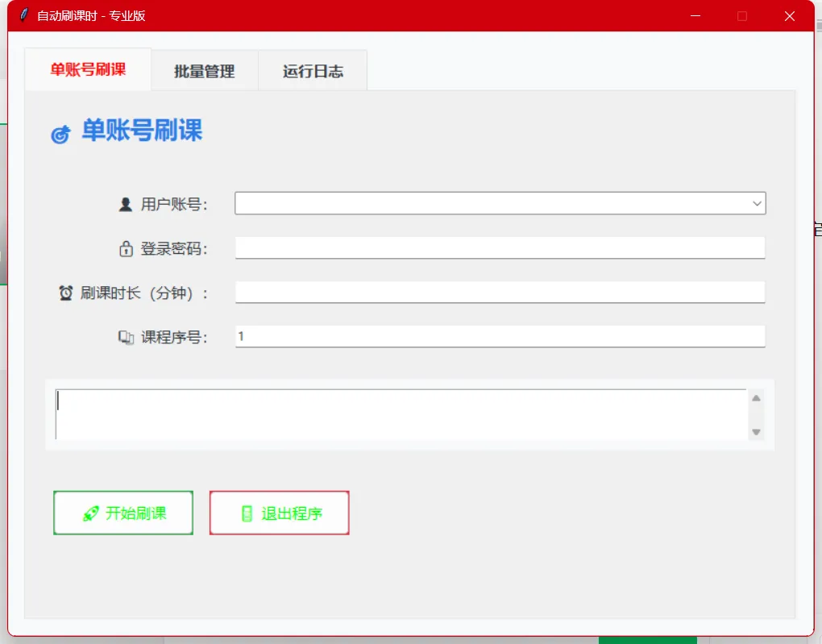Screen dimensions: 822x644
Task: Click the 登录密码: label
Action: pos(174,248)
